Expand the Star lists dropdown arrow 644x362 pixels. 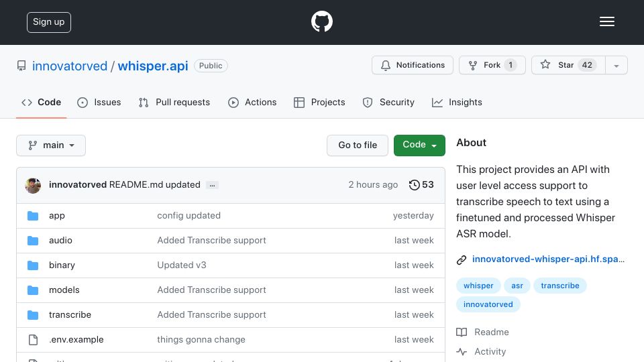tap(616, 66)
